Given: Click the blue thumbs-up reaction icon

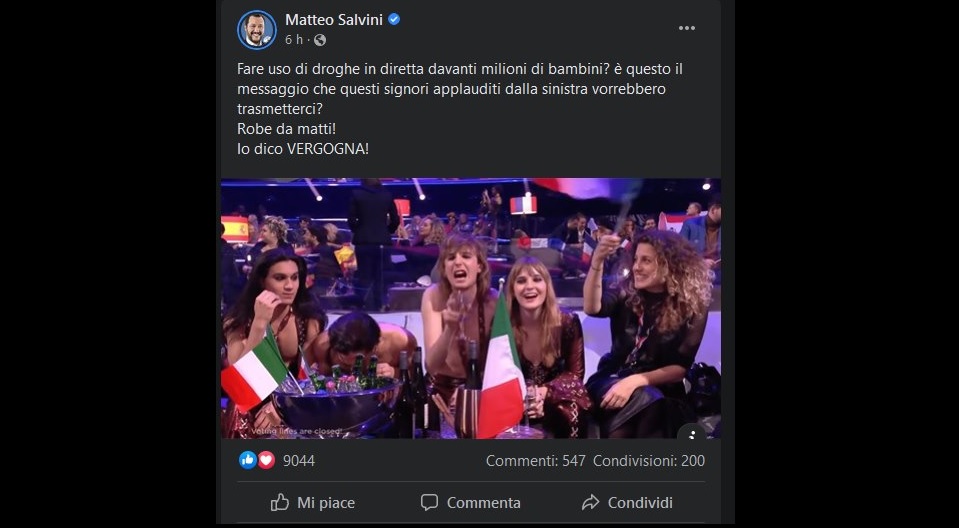Looking at the screenshot, I should tap(248, 461).
